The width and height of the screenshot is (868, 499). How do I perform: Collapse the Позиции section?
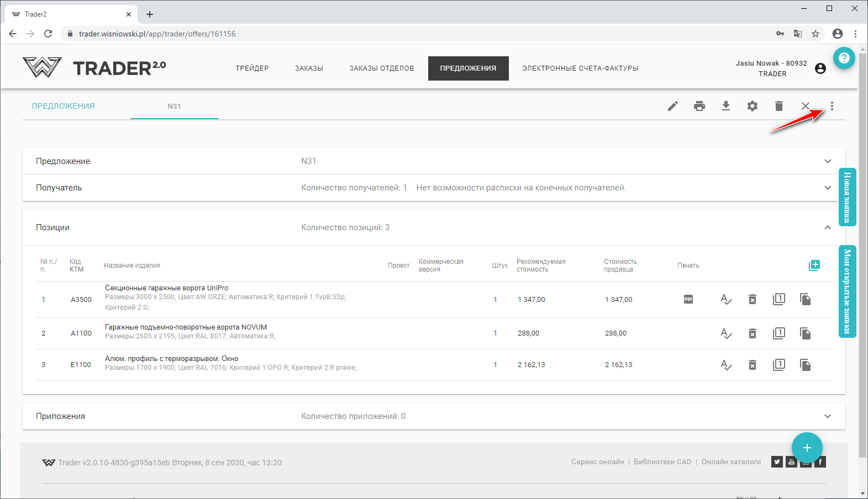click(x=828, y=227)
